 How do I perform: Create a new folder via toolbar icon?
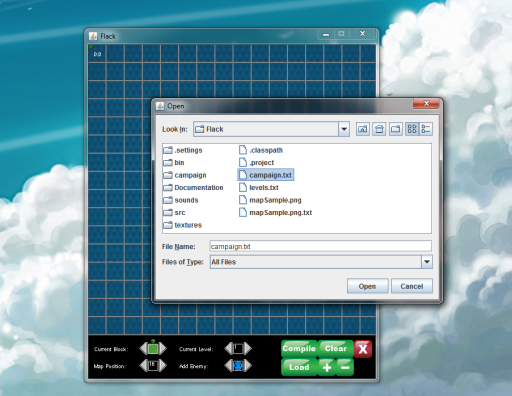(x=395, y=129)
